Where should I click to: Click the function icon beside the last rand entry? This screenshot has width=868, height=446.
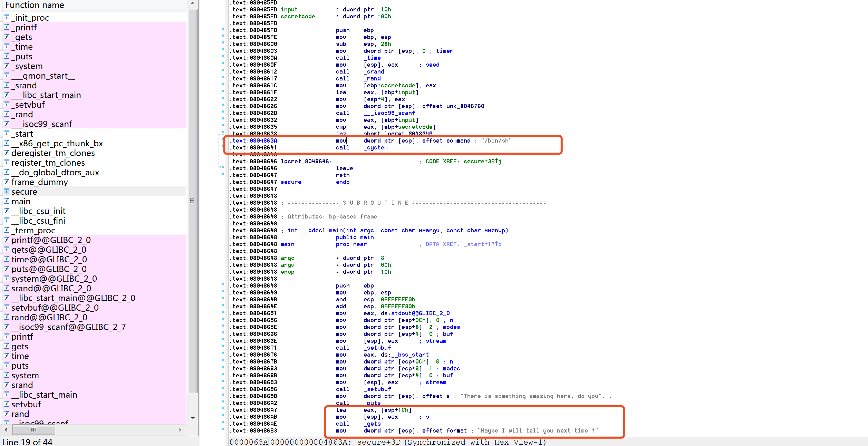point(7,414)
